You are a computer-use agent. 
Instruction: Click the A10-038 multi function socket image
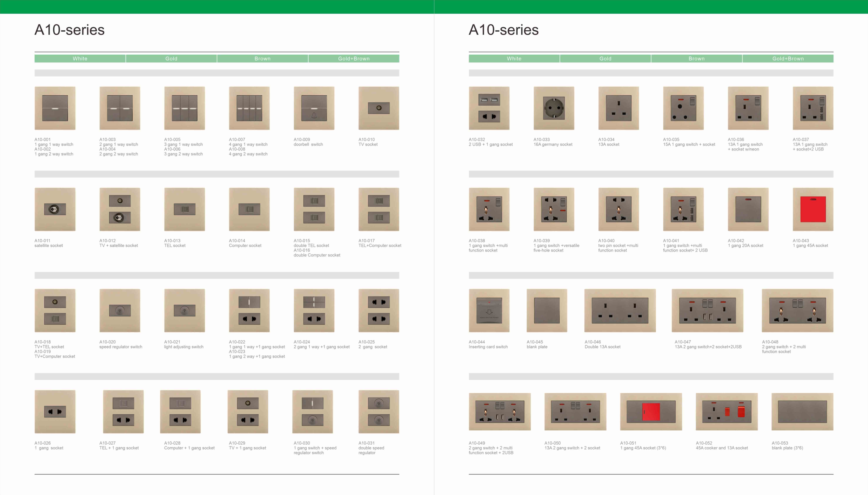coord(489,209)
